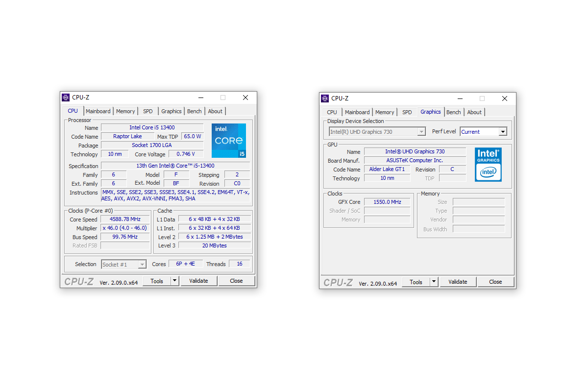588x392 pixels.
Task: Click the Bus Speed value 99.76 MHz
Action: 125,237
